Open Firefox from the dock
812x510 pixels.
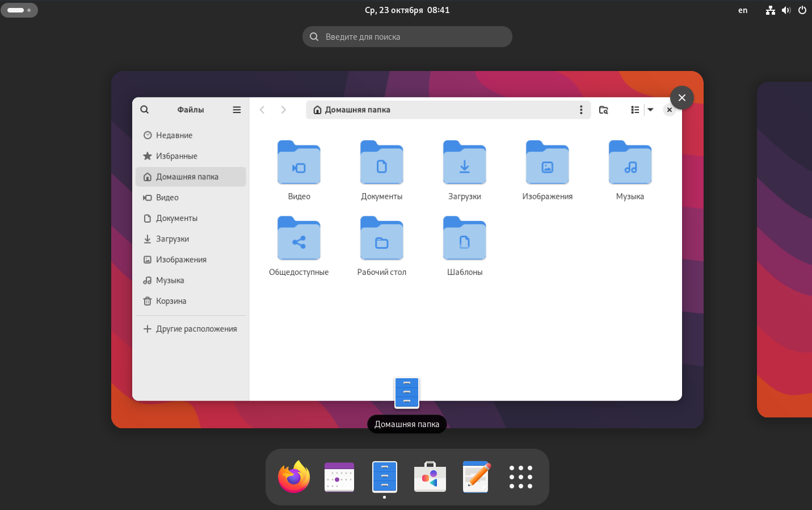coord(294,477)
